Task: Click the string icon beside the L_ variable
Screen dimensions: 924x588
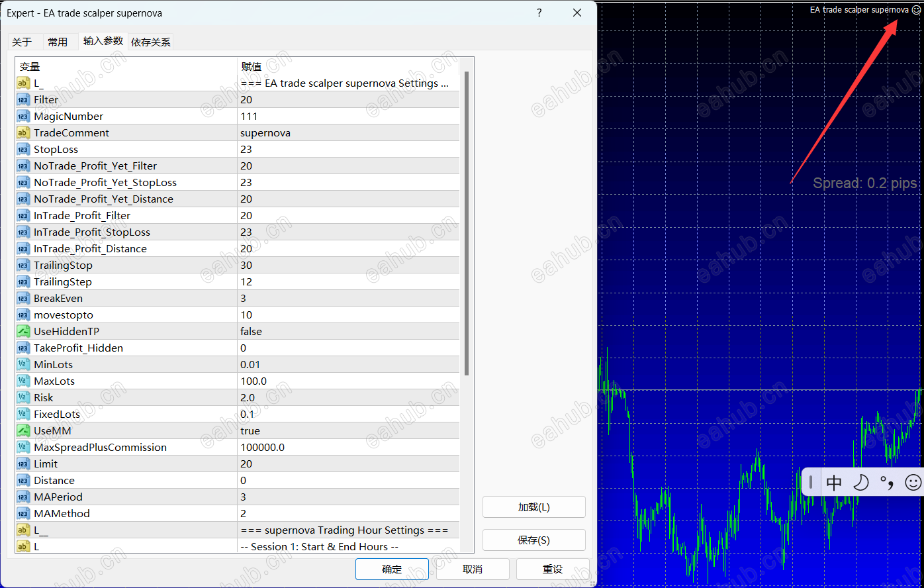Action: (x=23, y=83)
